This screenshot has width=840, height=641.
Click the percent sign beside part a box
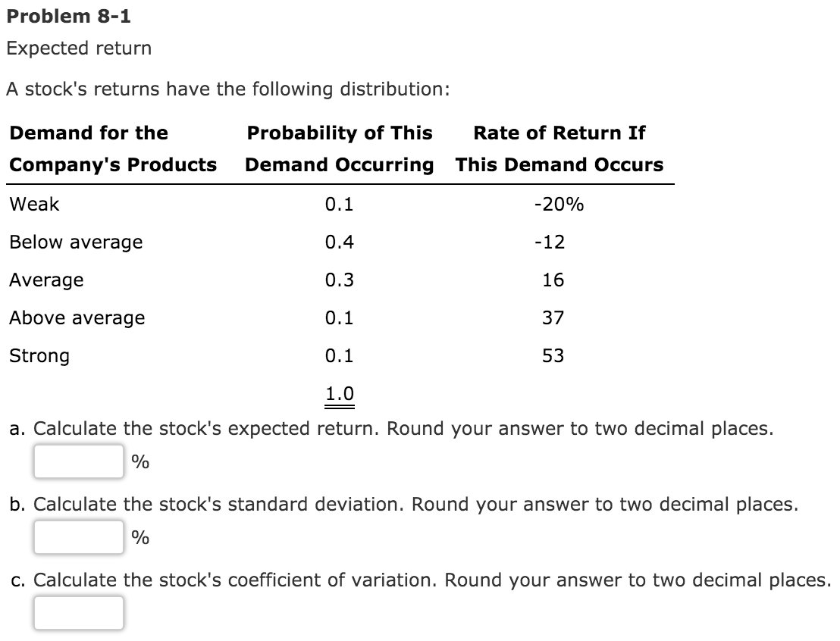point(139,462)
